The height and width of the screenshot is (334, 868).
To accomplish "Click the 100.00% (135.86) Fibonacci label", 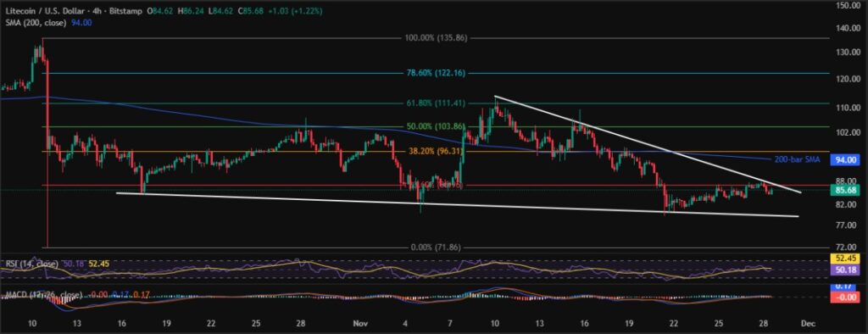I will tap(437, 39).
